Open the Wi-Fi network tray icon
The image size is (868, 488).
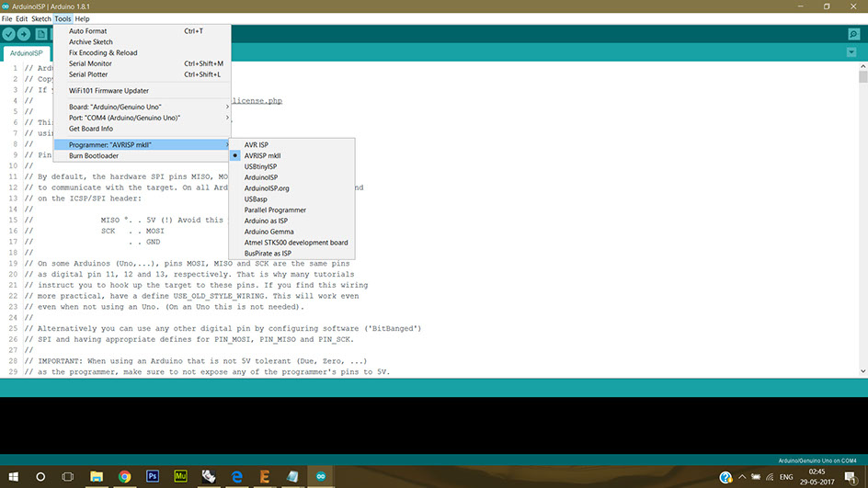point(770,477)
